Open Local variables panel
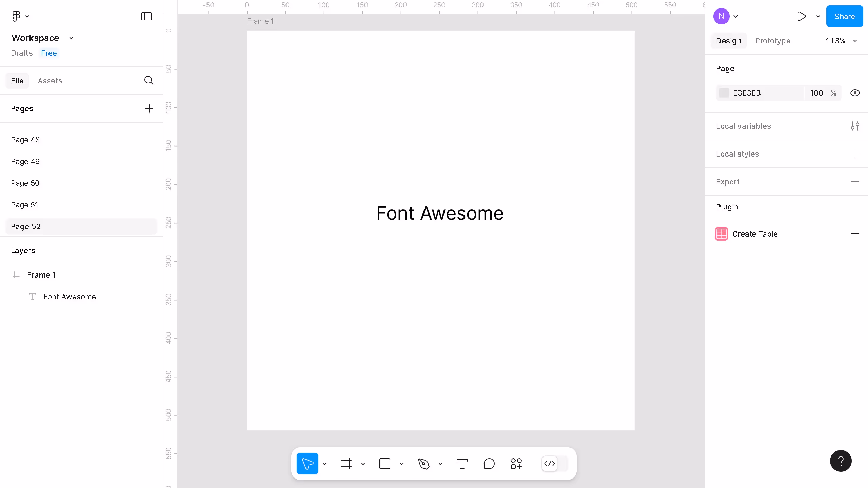Screen dimensions: 868x488 pos(855,126)
